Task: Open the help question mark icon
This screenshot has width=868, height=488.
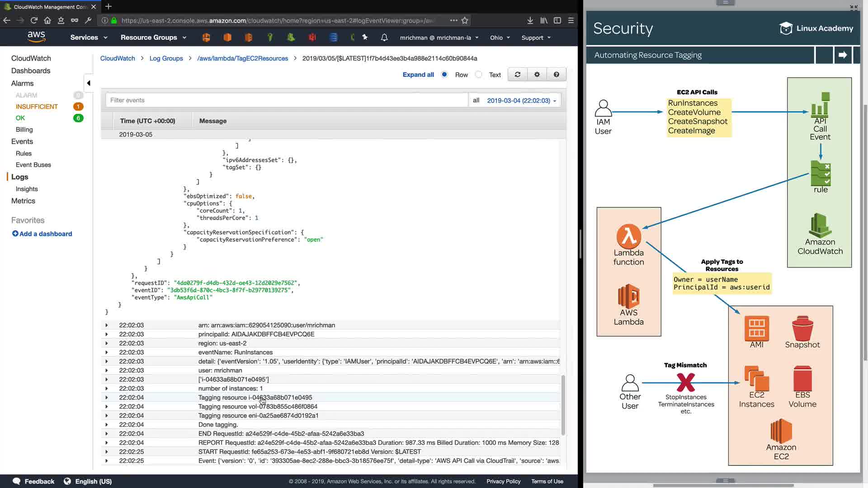Action: (557, 75)
